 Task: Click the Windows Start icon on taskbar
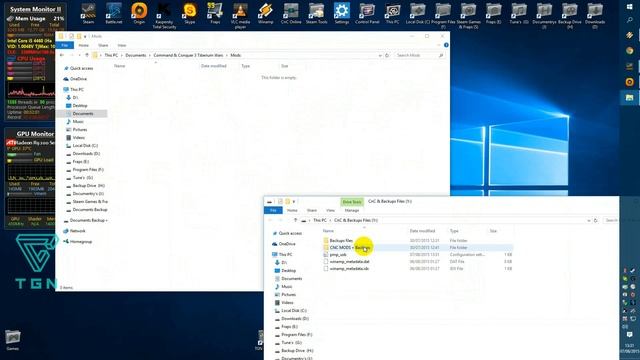(629, 7)
